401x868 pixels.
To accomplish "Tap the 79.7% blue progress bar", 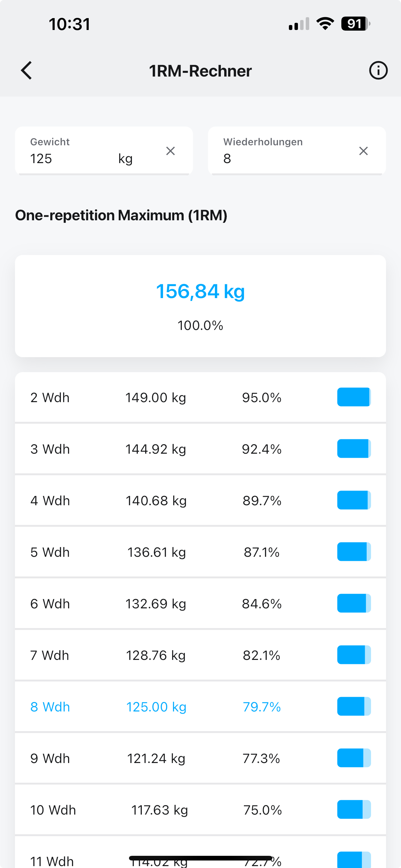I will click(x=354, y=706).
